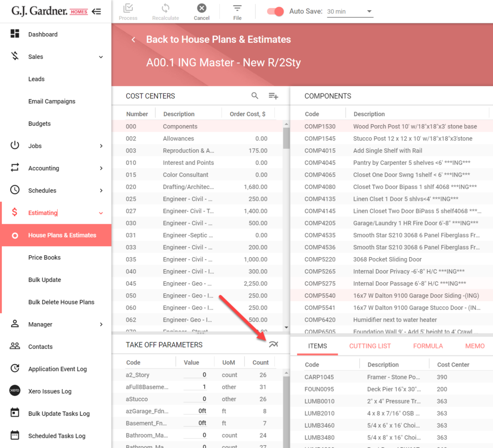Click the Accounting repeat-arrows icon
This screenshot has height=448, width=493.
(15, 167)
